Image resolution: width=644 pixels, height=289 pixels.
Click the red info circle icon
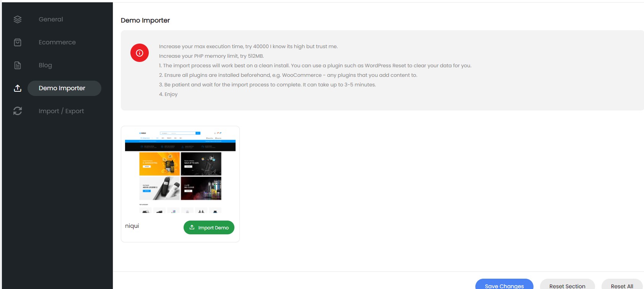140,53
